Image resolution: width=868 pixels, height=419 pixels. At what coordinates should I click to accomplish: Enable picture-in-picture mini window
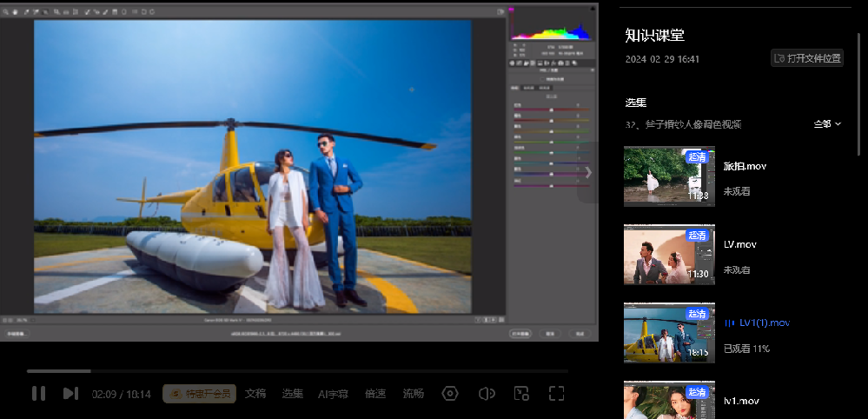(521, 394)
